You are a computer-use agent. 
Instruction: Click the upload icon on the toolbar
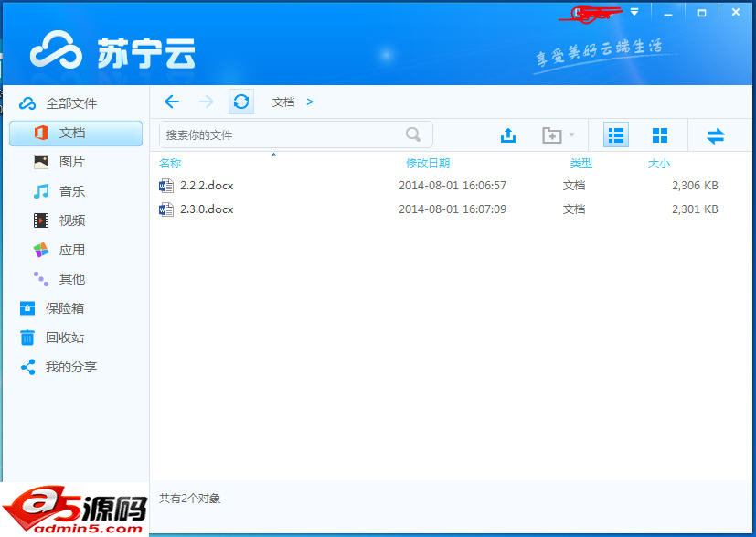click(x=508, y=134)
